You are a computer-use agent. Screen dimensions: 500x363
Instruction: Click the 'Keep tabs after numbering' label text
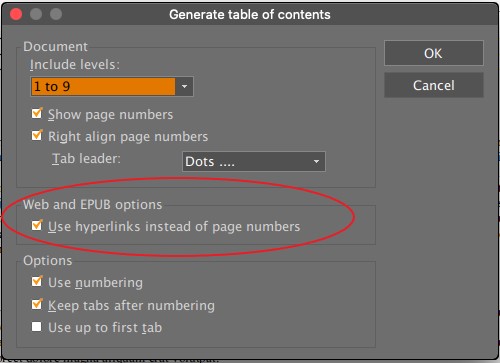[131, 306]
